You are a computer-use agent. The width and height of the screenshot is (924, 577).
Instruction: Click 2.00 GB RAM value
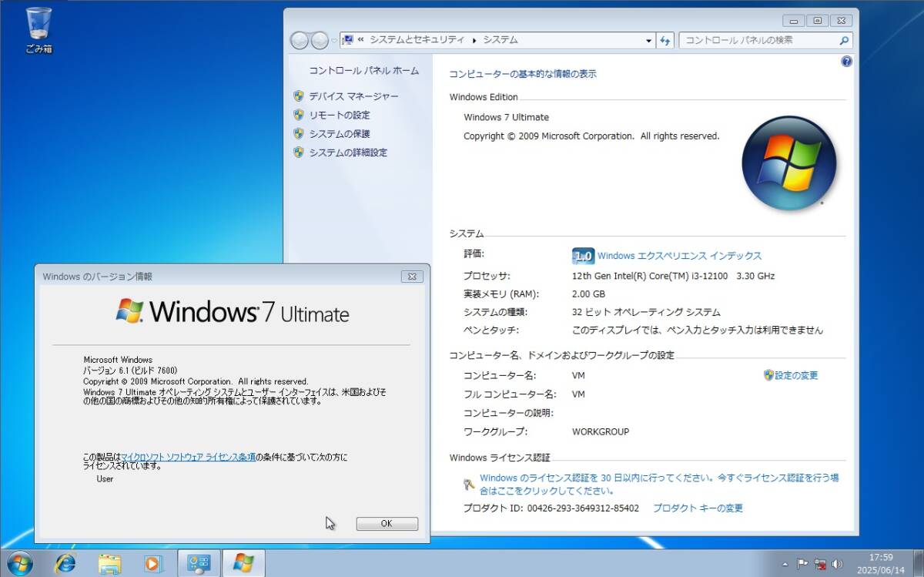tap(588, 294)
